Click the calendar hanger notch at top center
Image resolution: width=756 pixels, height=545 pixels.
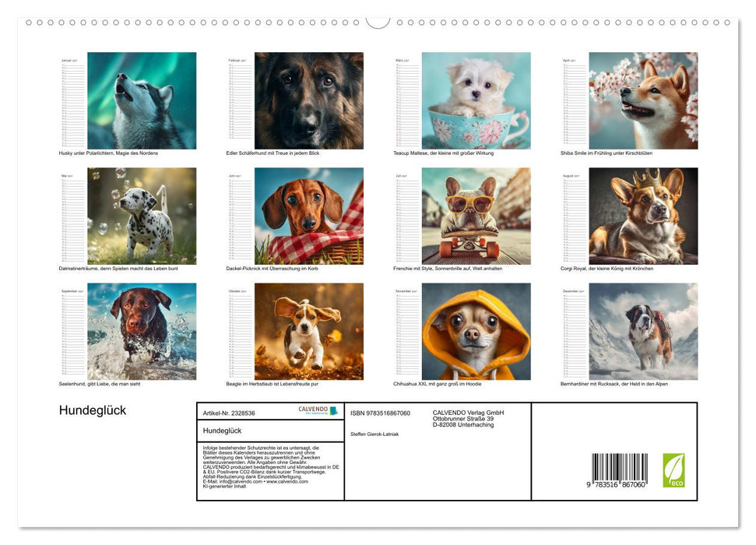coord(378,23)
